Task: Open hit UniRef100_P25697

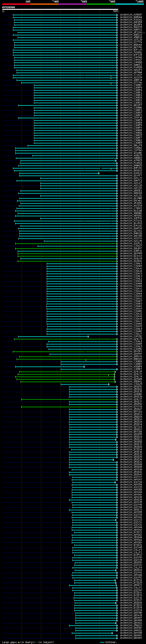Action: pos(131,15)
